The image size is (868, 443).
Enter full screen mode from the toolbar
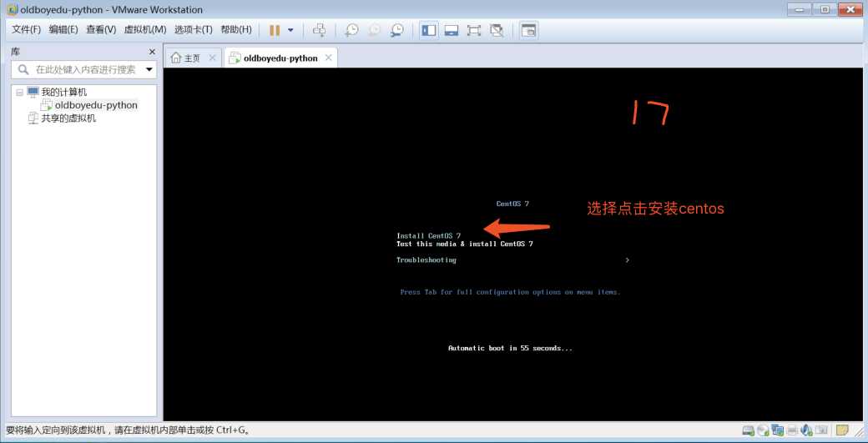click(x=474, y=30)
